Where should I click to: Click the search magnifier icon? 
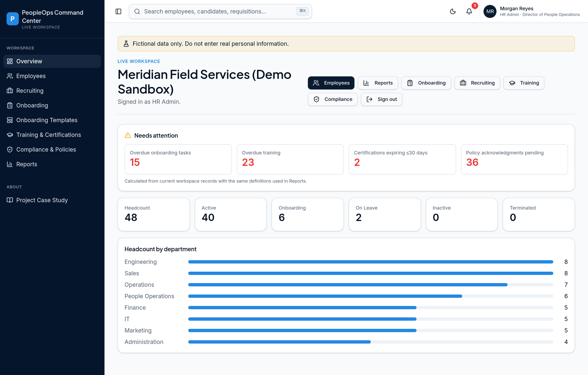point(137,11)
